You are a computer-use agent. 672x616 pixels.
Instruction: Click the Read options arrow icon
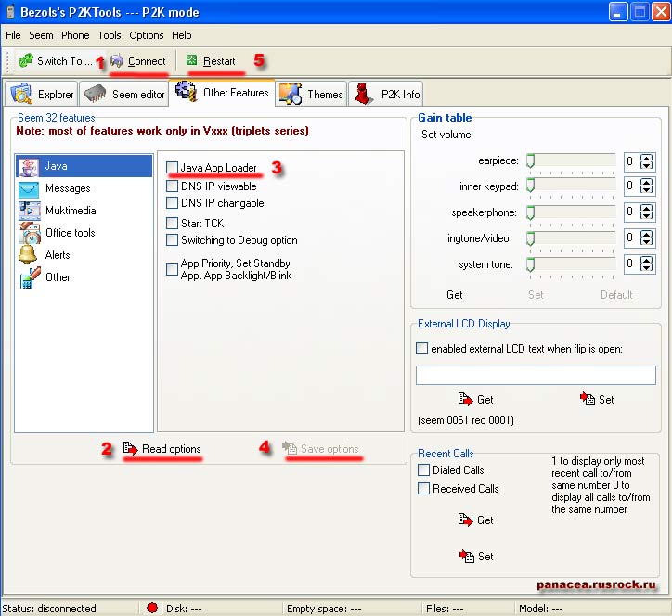(x=130, y=448)
